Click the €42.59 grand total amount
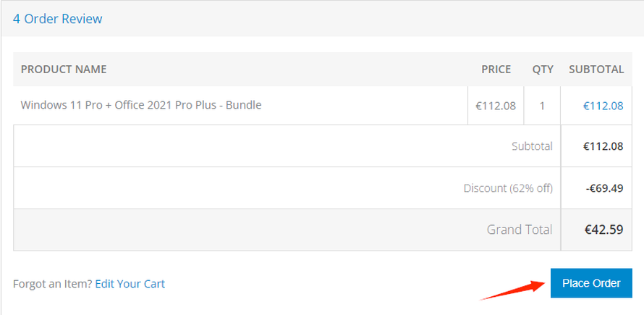 pos(603,230)
